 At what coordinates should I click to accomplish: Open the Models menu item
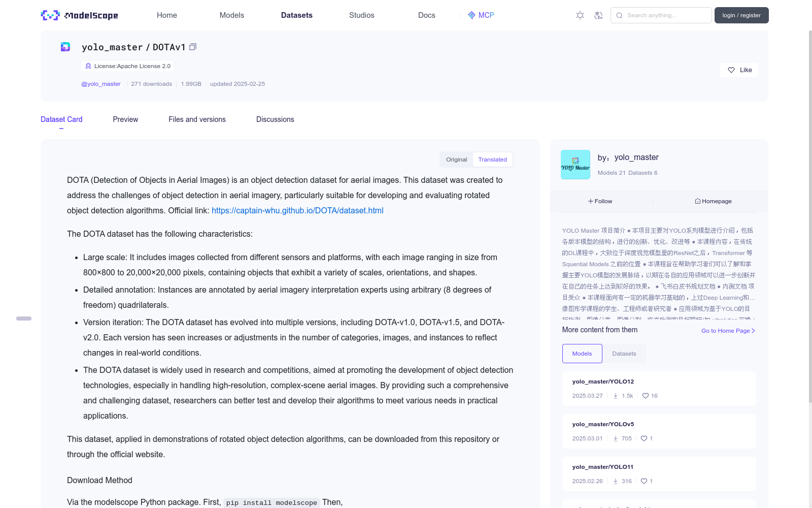tap(232, 15)
